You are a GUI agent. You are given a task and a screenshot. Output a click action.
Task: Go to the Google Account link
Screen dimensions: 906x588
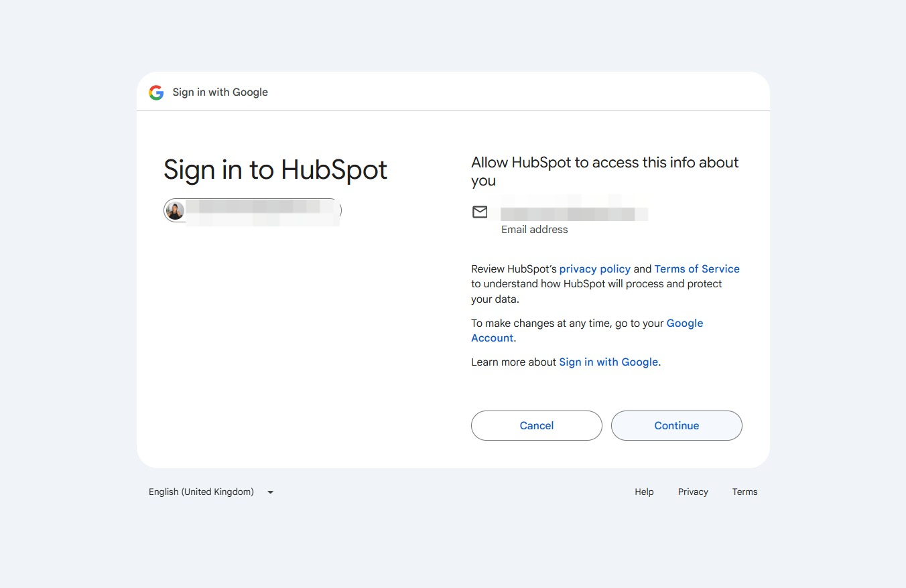click(x=587, y=331)
